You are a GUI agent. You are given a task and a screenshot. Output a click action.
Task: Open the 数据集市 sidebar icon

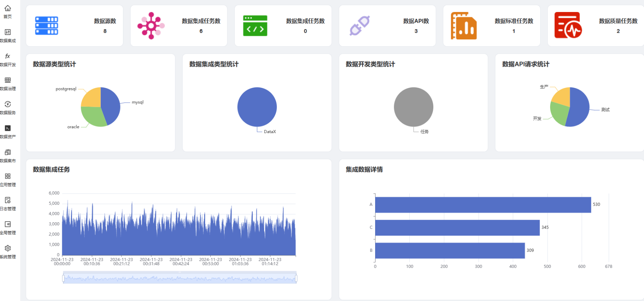pyautogui.click(x=8, y=152)
